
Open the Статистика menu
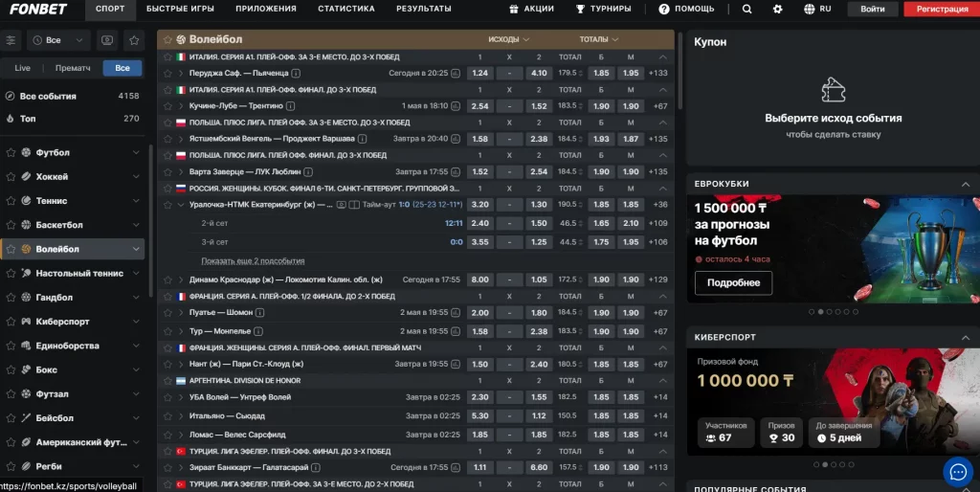(x=346, y=9)
